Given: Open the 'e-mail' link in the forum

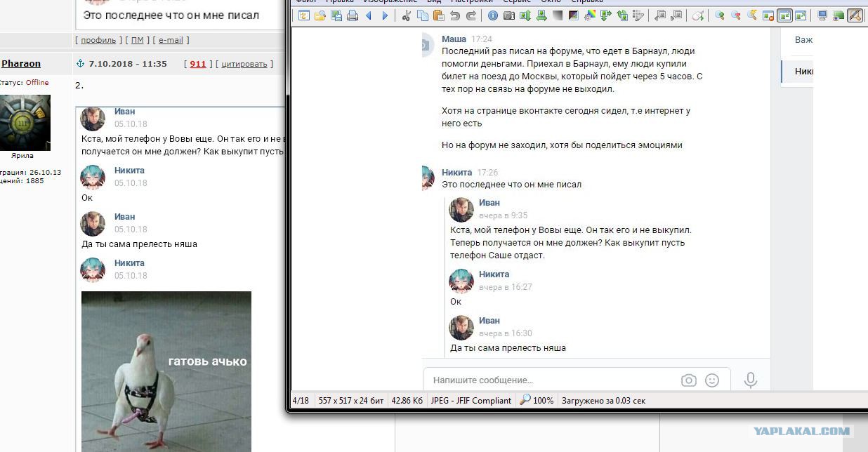Looking at the screenshot, I should click(171, 40).
